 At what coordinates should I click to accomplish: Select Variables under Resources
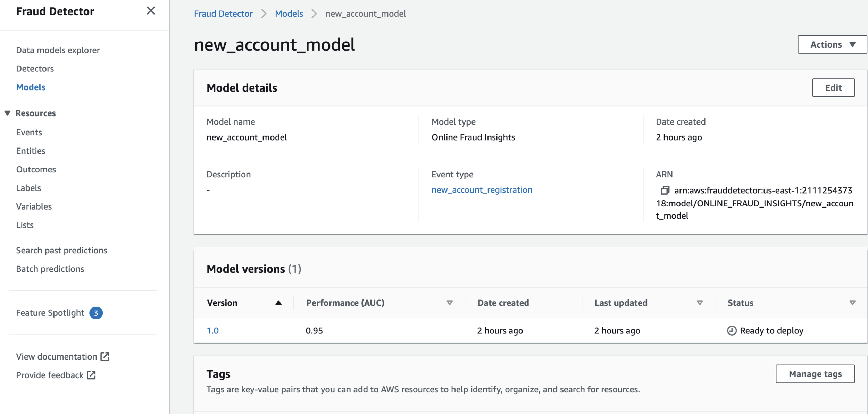pyautogui.click(x=34, y=206)
